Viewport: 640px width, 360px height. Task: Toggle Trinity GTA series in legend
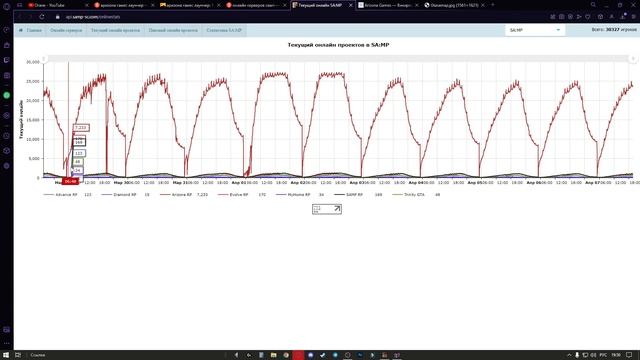(416, 195)
